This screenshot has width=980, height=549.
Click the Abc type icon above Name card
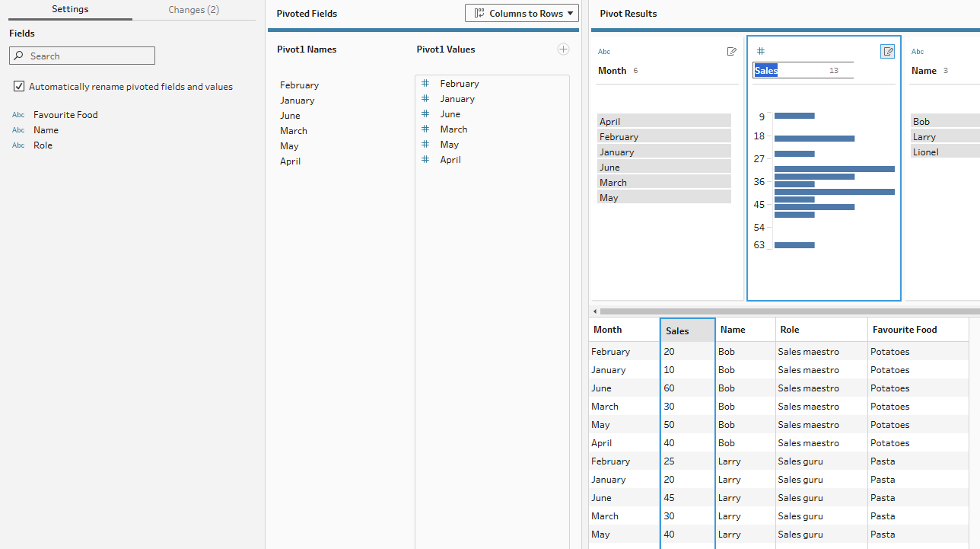[918, 52]
